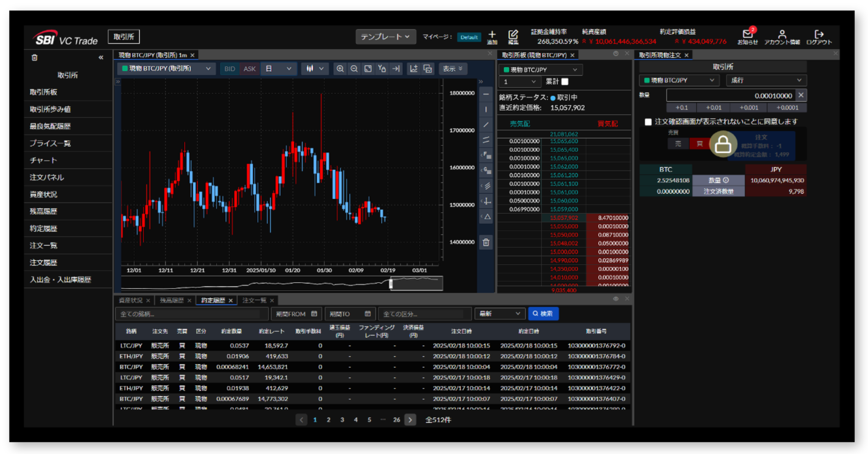Toggle the 累計 checkbox in the order board
Image resolution: width=868 pixels, height=454 pixels.
tap(565, 81)
